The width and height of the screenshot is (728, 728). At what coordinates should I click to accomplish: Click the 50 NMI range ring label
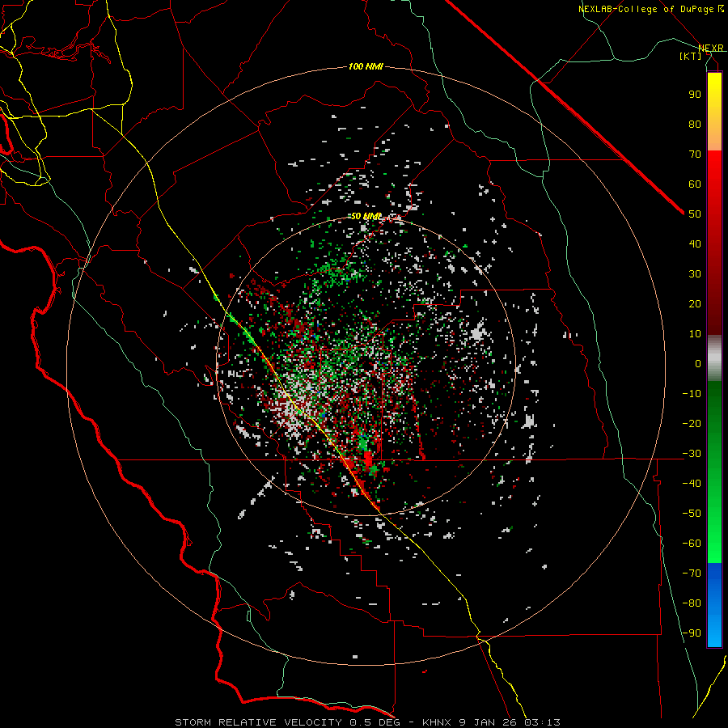[x=366, y=216]
